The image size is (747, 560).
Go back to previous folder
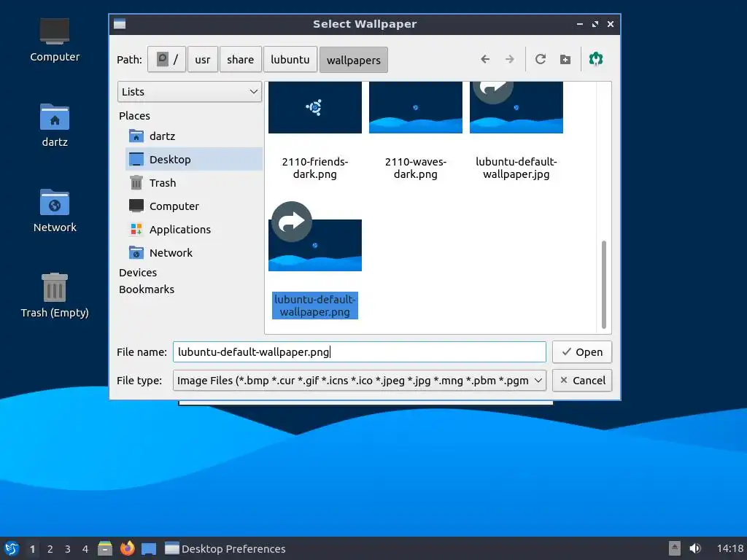[x=485, y=60]
